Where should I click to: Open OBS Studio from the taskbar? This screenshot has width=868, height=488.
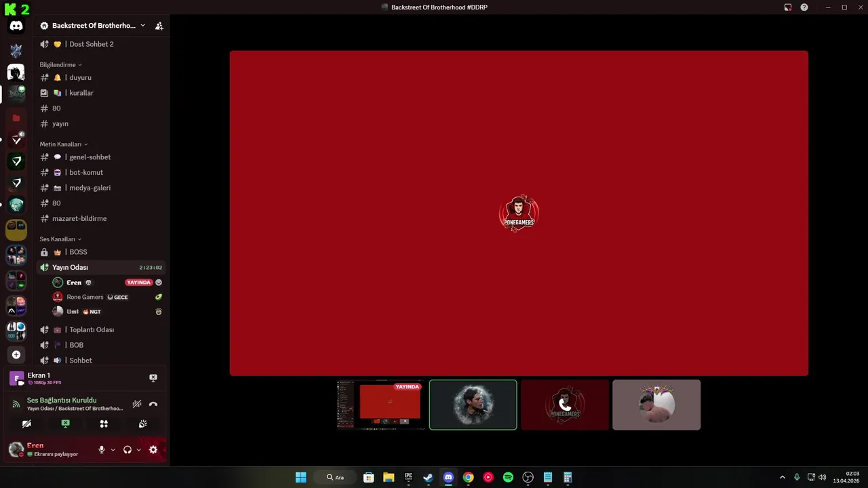point(528,477)
